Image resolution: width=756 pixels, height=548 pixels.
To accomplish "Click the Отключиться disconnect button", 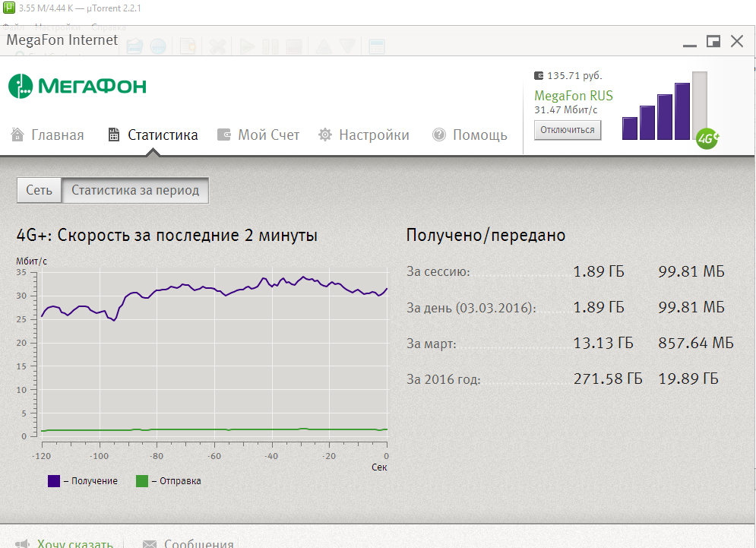I will (x=568, y=130).
